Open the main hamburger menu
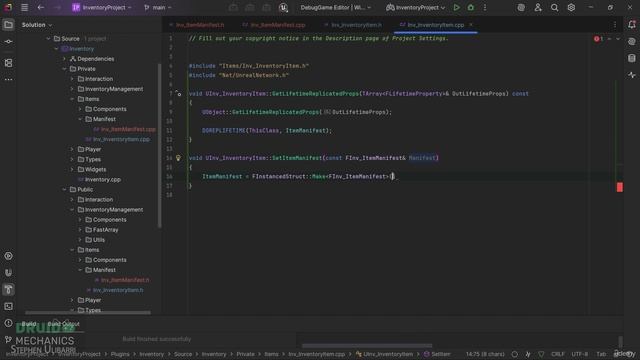Image resolution: width=640 pixels, height=360 pixels. [24, 7]
